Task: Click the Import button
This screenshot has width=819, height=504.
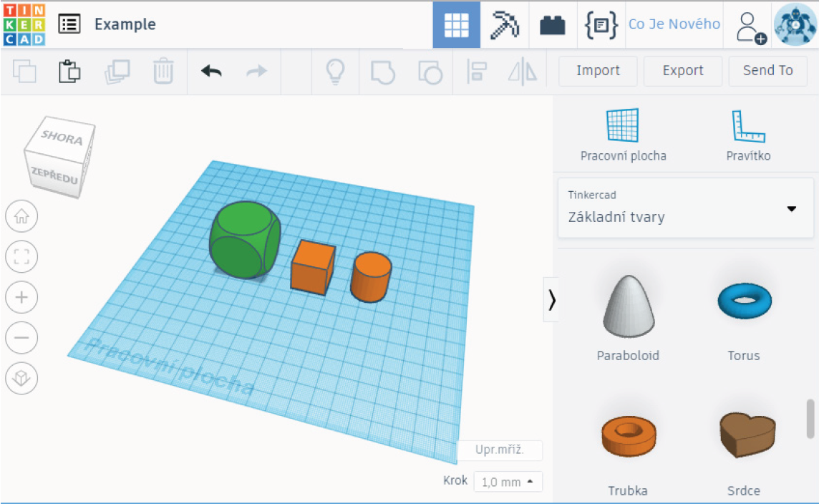Action: (x=598, y=71)
